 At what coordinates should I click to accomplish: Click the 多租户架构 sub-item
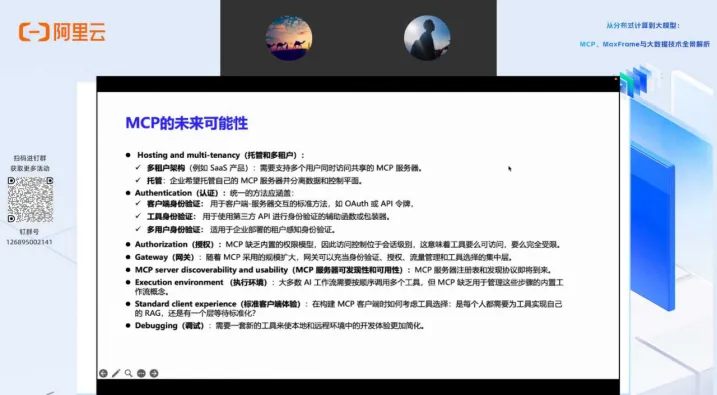coord(278,168)
